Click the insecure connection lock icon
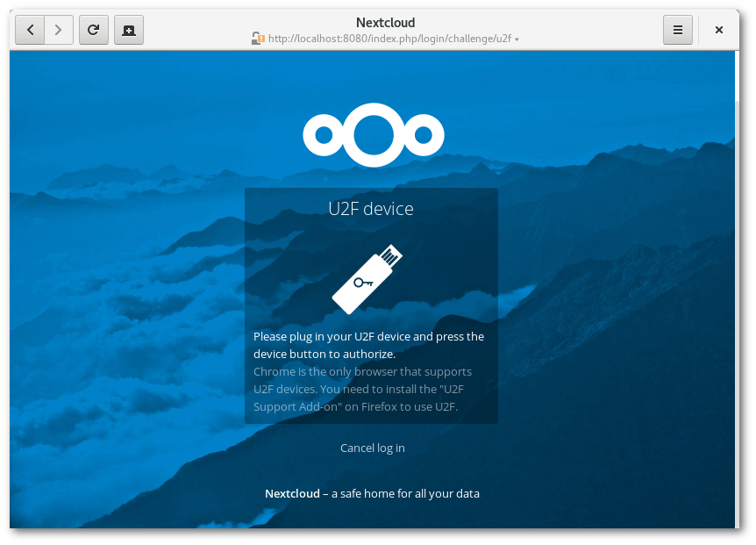Image resolution: width=756 pixels, height=545 pixels. tap(258, 38)
